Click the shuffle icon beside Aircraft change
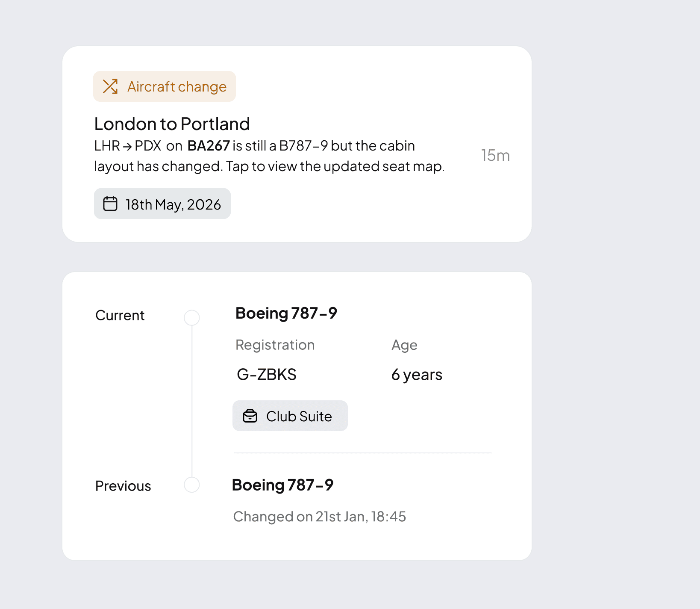Viewport: 700px width, 609px height. (x=110, y=86)
